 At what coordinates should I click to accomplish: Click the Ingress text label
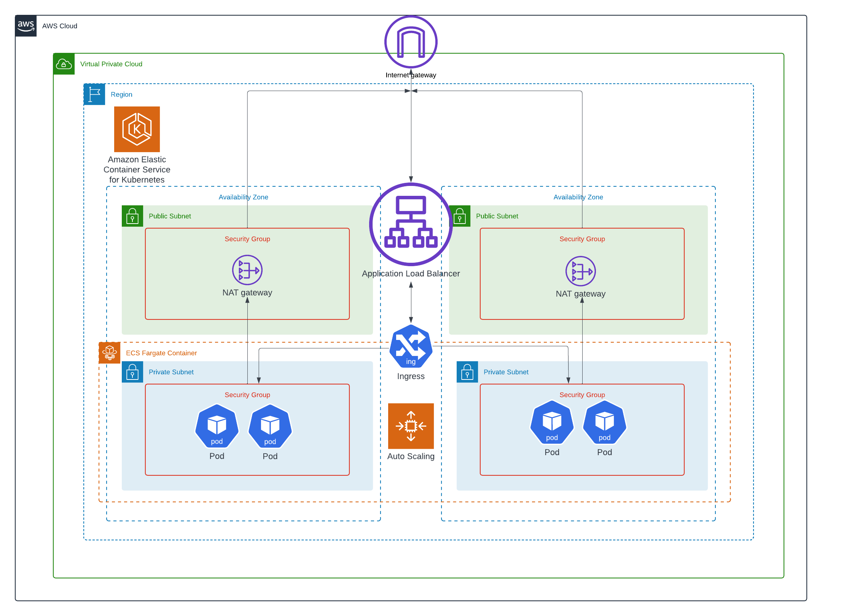[x=411, y=376]
